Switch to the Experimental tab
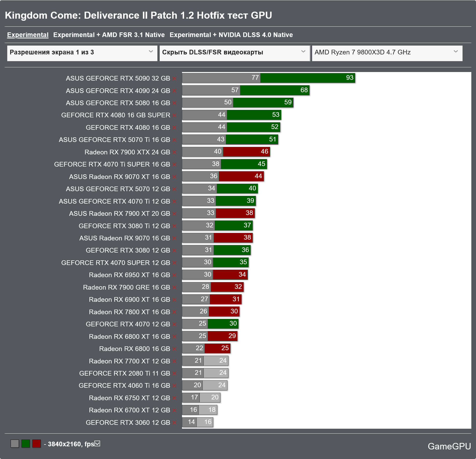The image size is (476, 459). pyautogui.click(x=28, y=35)
